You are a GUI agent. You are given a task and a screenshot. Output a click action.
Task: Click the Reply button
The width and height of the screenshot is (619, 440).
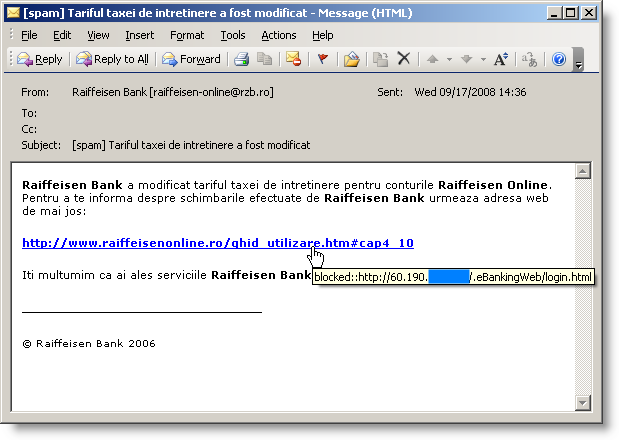39,59
